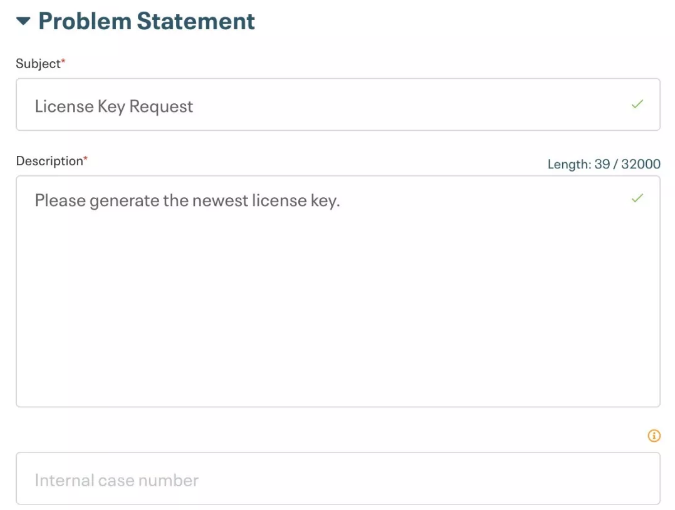The image size is (675, 510).
Task: Place cursor in 'Please generate the newest' text
Action: [x=142, y=201]
